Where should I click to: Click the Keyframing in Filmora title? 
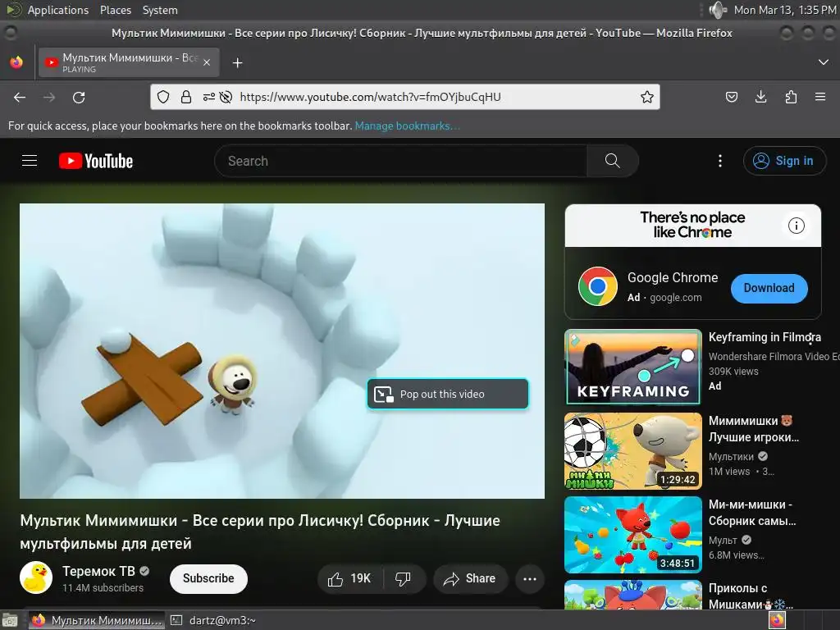click(x=765, y=337)
